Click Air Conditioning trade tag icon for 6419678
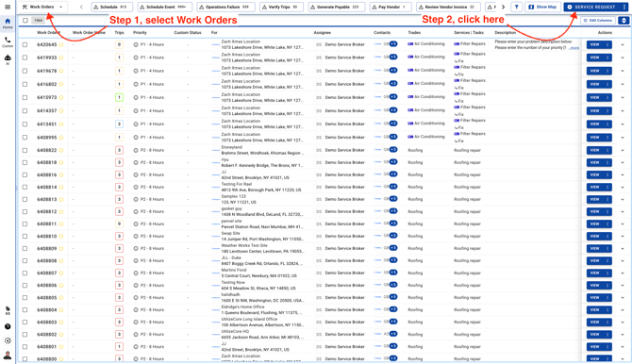The width and height of the screenshot is (632, 364). pos(410,70)
